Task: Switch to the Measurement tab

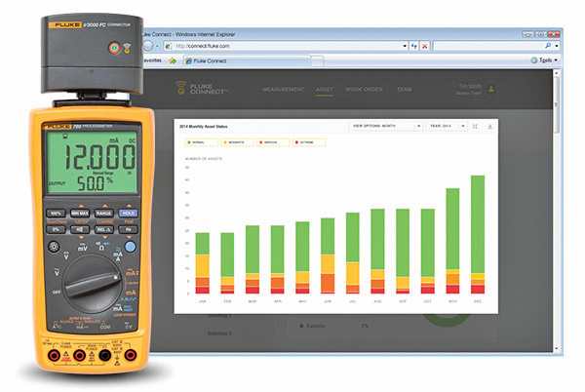Action: click(x=282, y=90)
